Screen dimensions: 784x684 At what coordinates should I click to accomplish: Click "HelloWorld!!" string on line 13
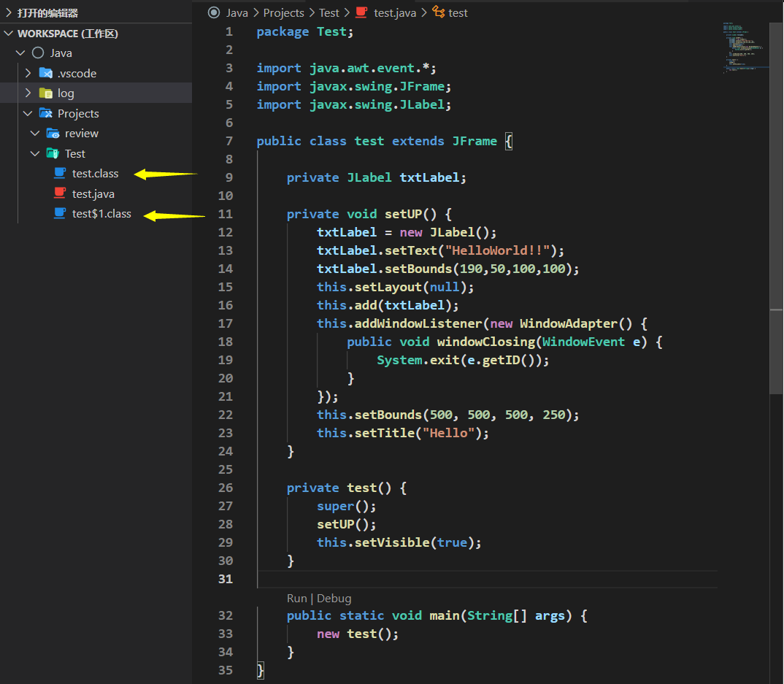498,250
